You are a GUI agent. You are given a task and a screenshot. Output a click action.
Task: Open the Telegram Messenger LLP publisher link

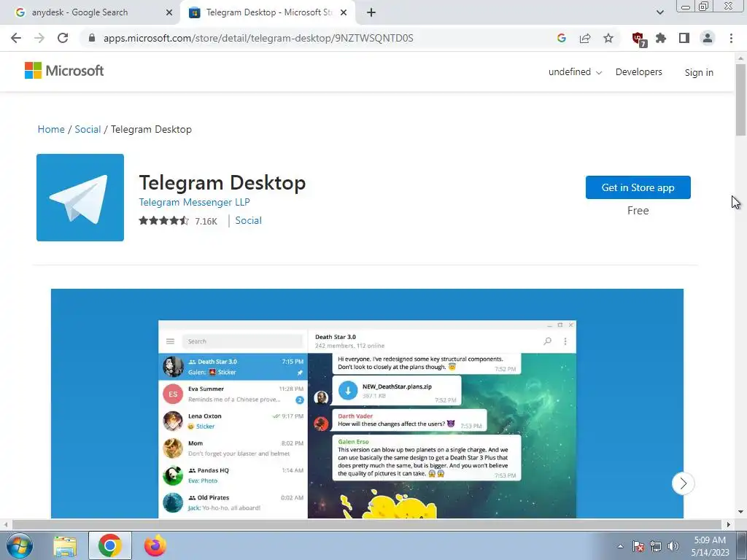[x=194, y=202]
